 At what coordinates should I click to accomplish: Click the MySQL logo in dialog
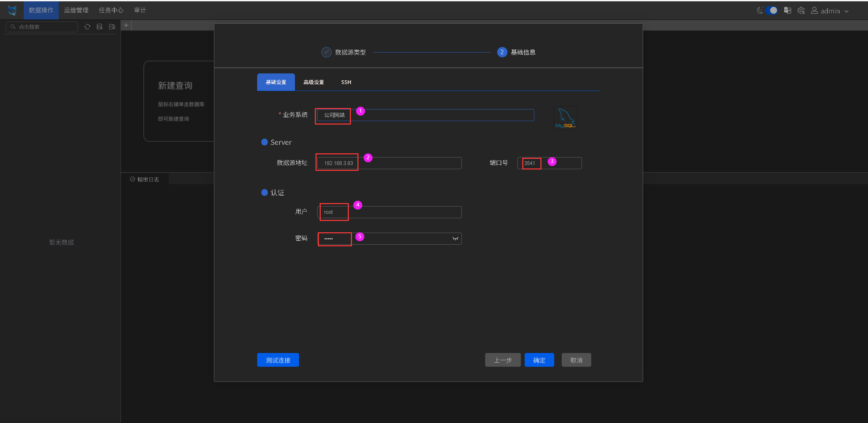(x=565, y=118)
